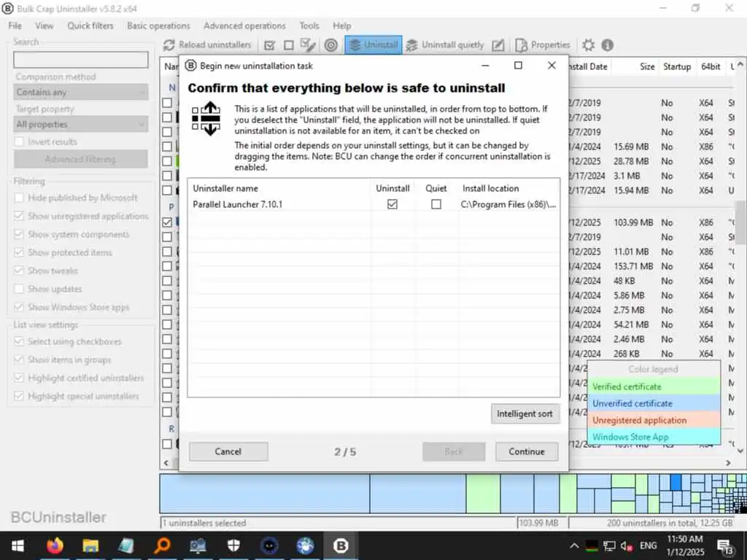Open the orange magnifier search app in taskbar
The width and height of the screenshot is (747, 560).
162,545
